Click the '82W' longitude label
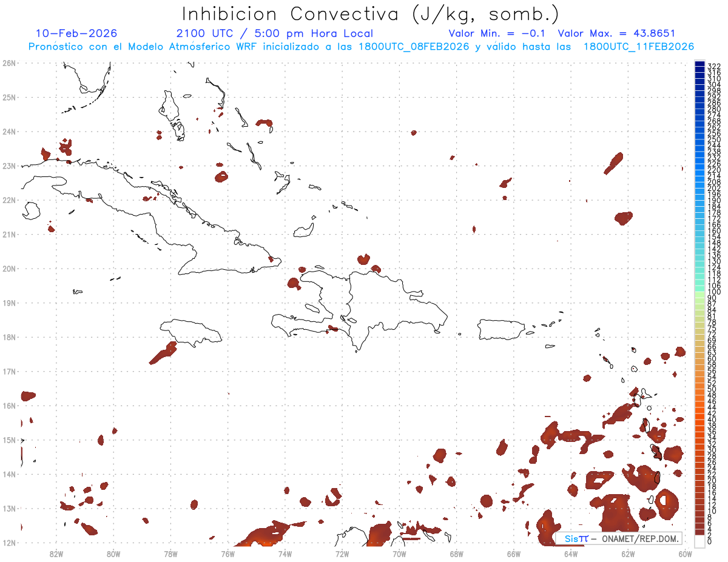 56,553
